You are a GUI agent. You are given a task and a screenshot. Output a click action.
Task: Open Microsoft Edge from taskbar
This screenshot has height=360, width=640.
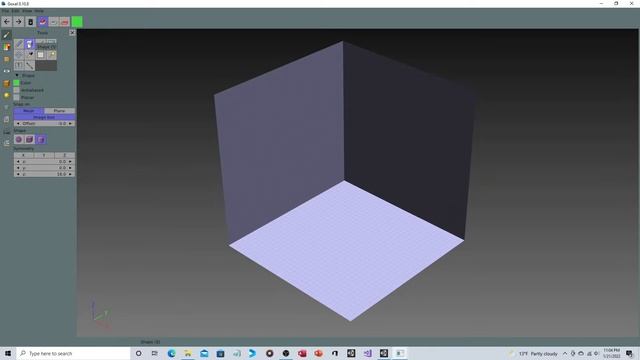tap(171, 353)
